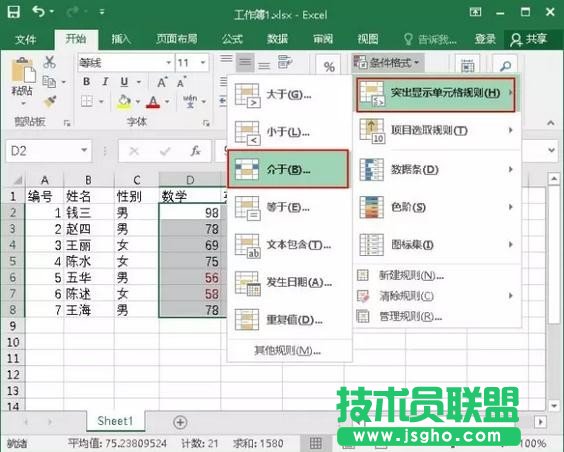Apply the yellow fill color bucket
Screen dimensions: 564x452
point(124,102)
